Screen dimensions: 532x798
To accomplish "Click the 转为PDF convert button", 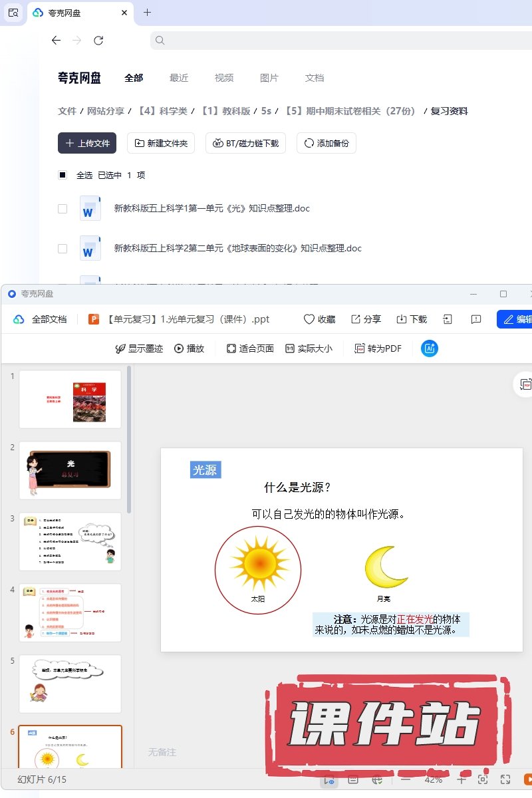I will (378, 348).
